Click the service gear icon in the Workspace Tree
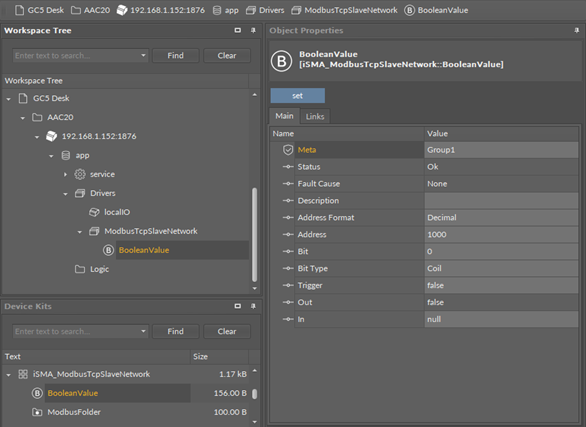This screenshot has height=427, width=586. tap(80, 174)
